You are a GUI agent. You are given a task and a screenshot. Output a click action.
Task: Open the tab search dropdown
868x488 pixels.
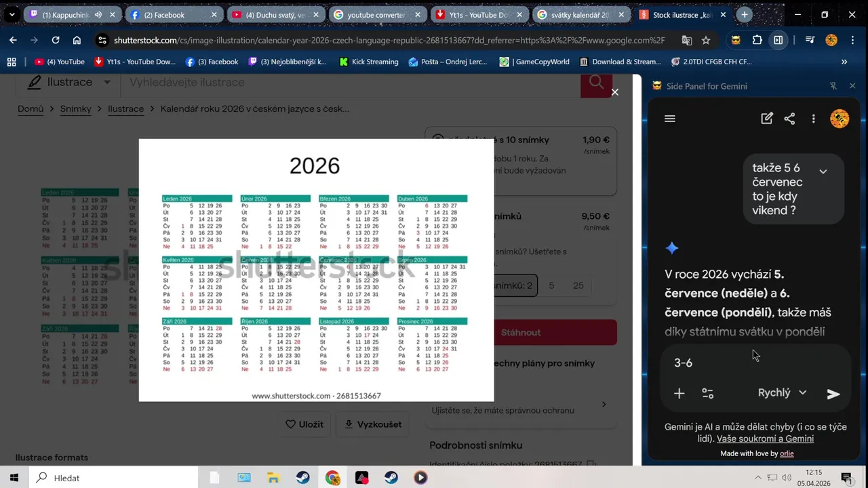[12, 14]
